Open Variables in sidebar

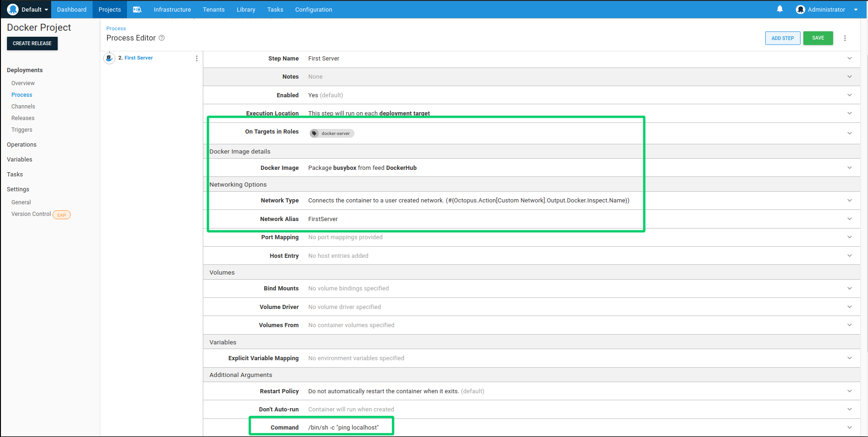[x=20, y=160]
